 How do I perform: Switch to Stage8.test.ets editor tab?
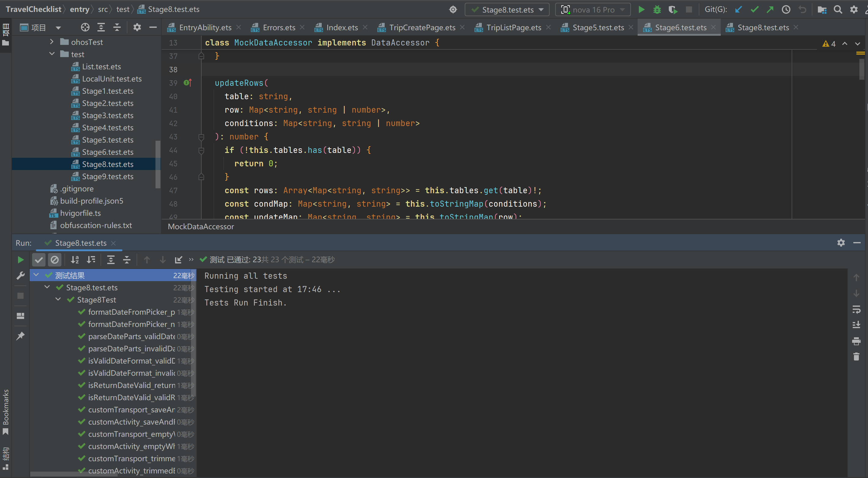(x=763, y=27)
